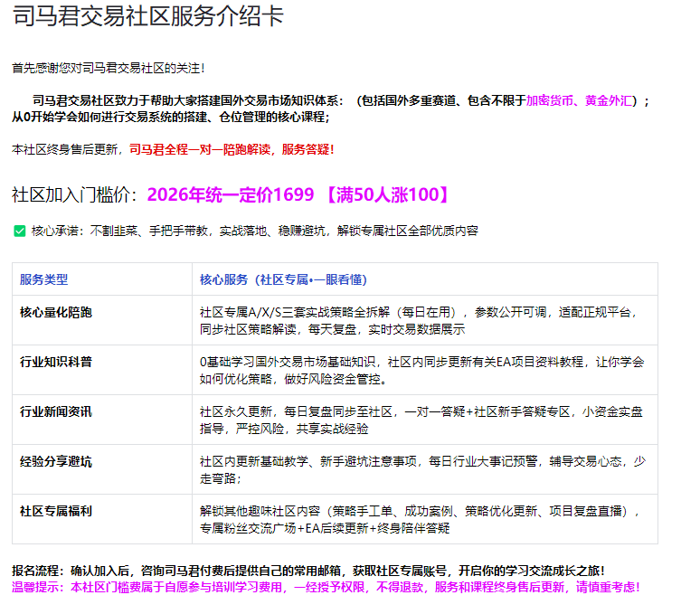The height and width of the screenshot is (614, 700).
Task: Click the description starting 0基础学习国外交易市场
Action: point(421,371)
